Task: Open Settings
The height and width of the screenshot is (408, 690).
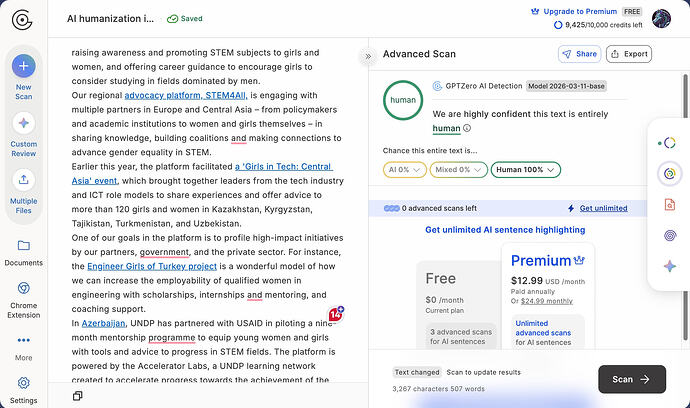Action: pyautogui.click(x=24, y=390)
